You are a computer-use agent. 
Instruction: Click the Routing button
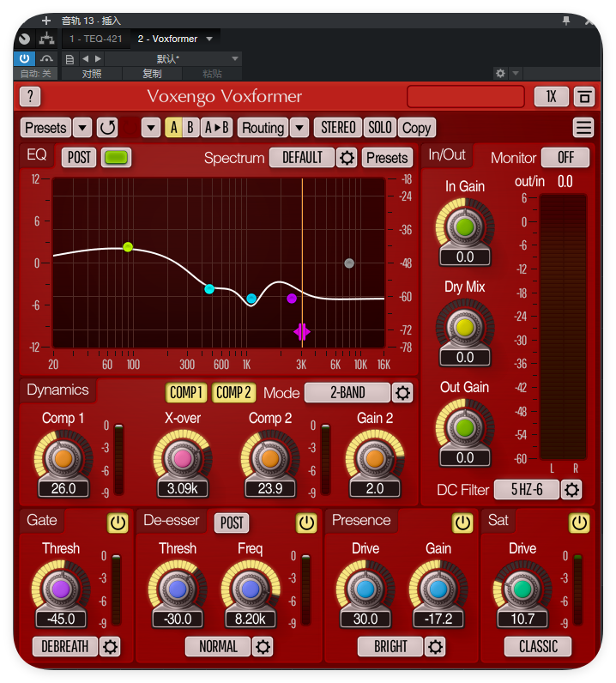pyautogui.click(x=263, y=128)
